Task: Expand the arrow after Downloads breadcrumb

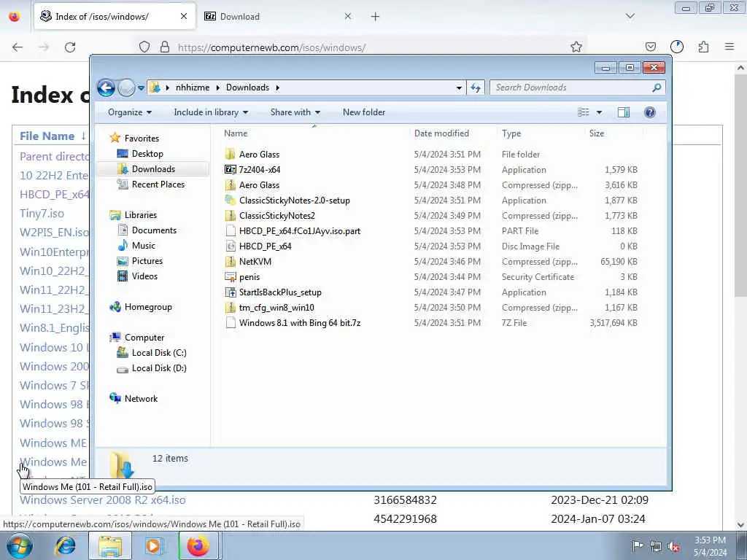Action: coord(277,87)
